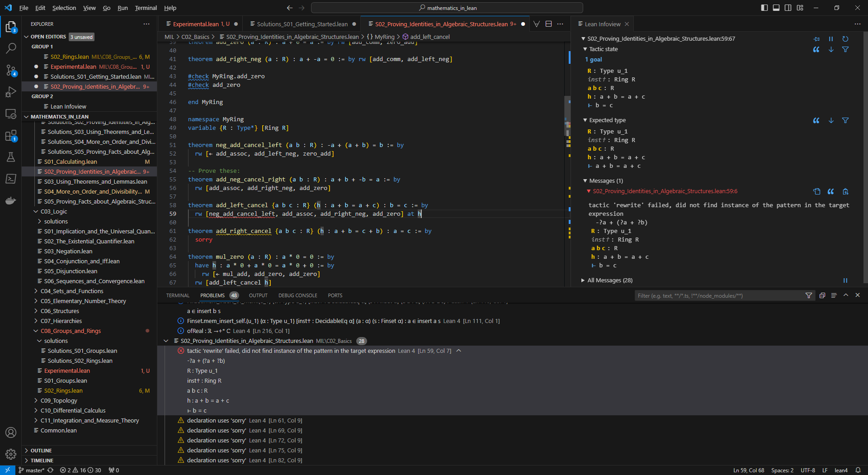Open the Tactic state filter options
This screenshot has height=475, width=868.
coord(845,49)
